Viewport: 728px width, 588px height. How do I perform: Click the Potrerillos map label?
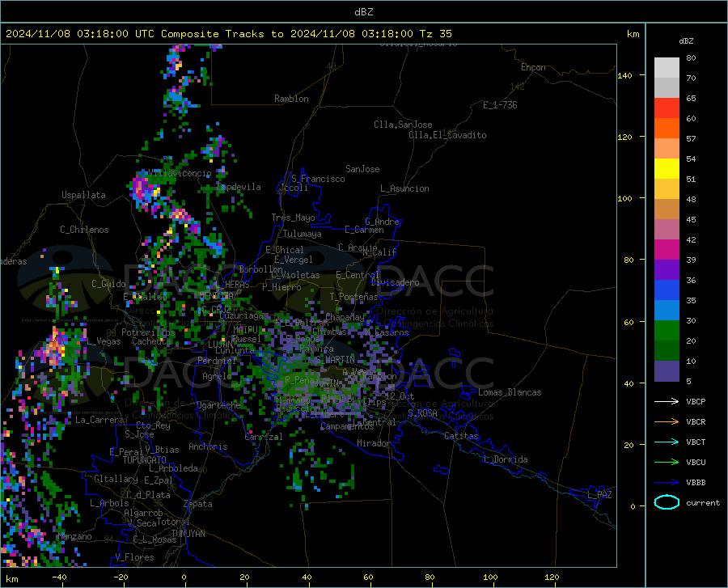[148, 332]
